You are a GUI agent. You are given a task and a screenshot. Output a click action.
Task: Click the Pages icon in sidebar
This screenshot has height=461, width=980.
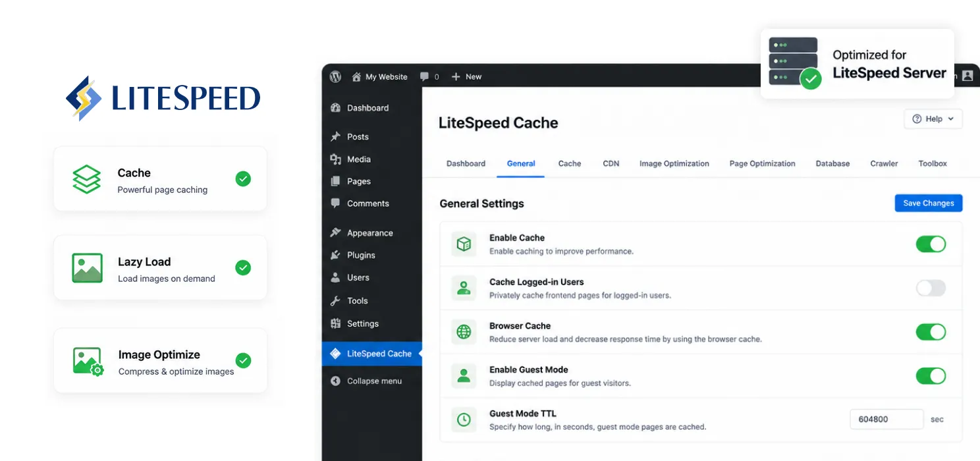336,181
